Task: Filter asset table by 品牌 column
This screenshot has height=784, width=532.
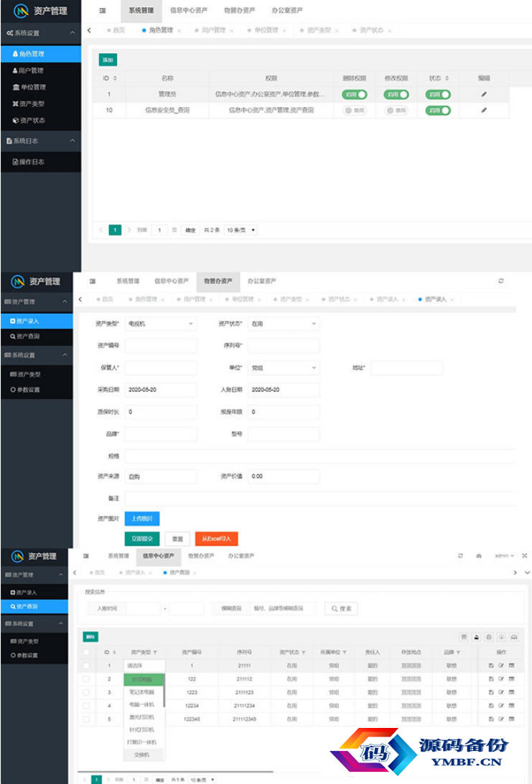Action: point(458,652)
